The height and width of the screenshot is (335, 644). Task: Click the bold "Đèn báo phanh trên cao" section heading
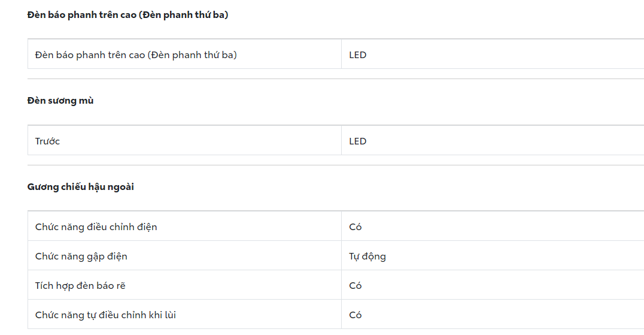point(127,15)
